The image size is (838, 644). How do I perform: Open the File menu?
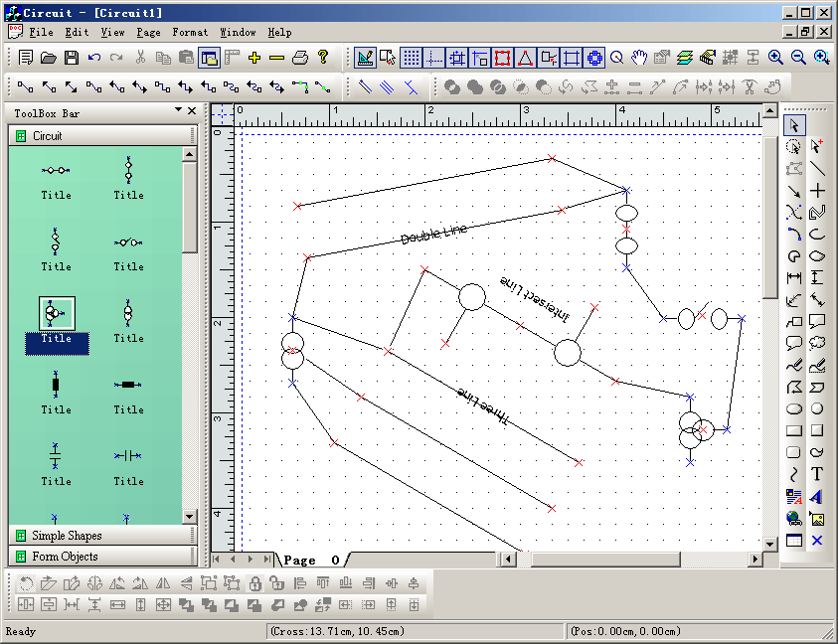pyautogui.click(x=41, y=32)
